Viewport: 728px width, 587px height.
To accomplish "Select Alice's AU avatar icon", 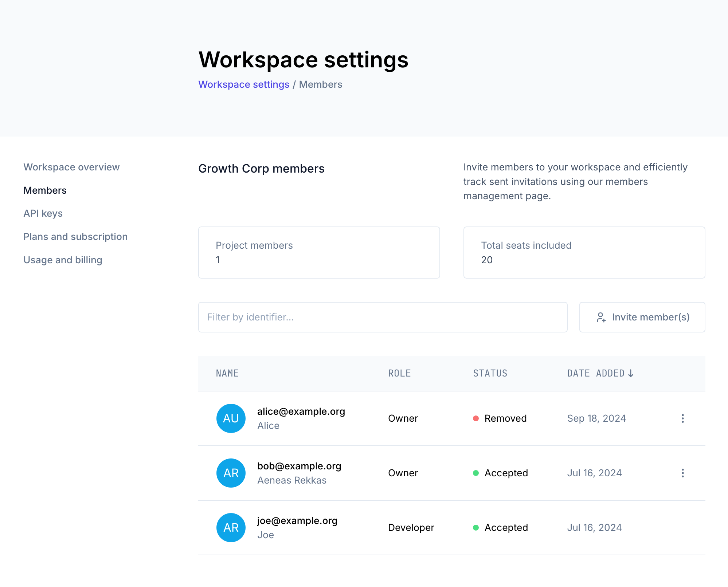I will coord(231,418).
